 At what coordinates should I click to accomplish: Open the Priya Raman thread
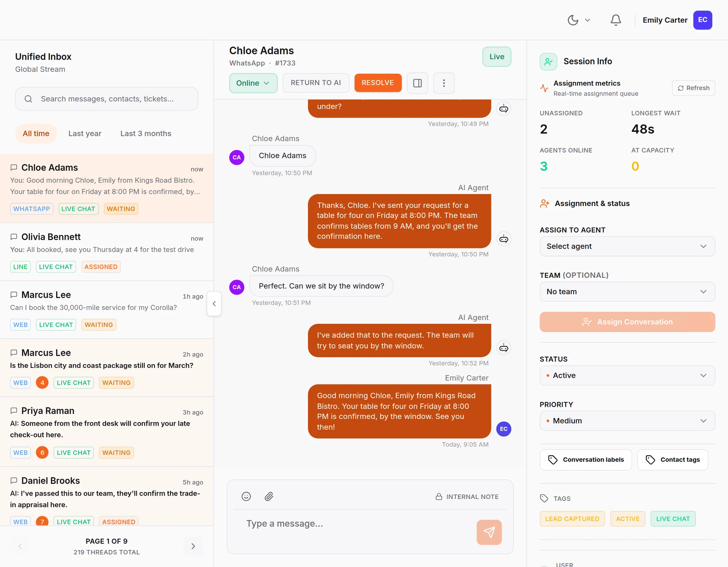pos(107,432)
